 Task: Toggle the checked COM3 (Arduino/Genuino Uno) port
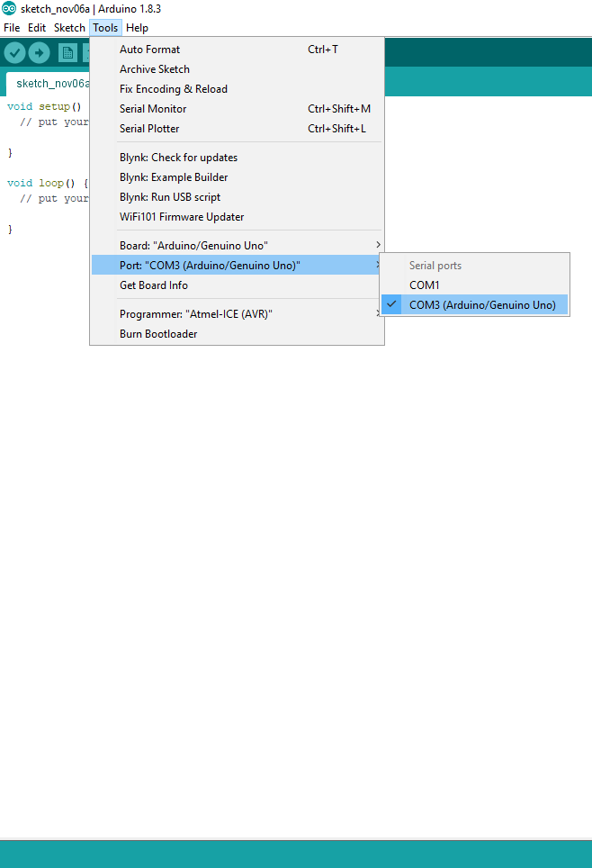click(x=475, y=305)
